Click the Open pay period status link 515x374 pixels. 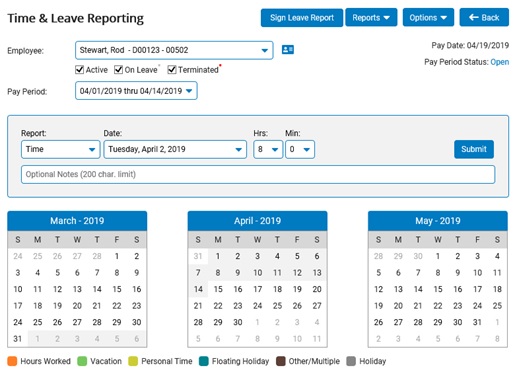pyautogui.click(x=499, y=62)
